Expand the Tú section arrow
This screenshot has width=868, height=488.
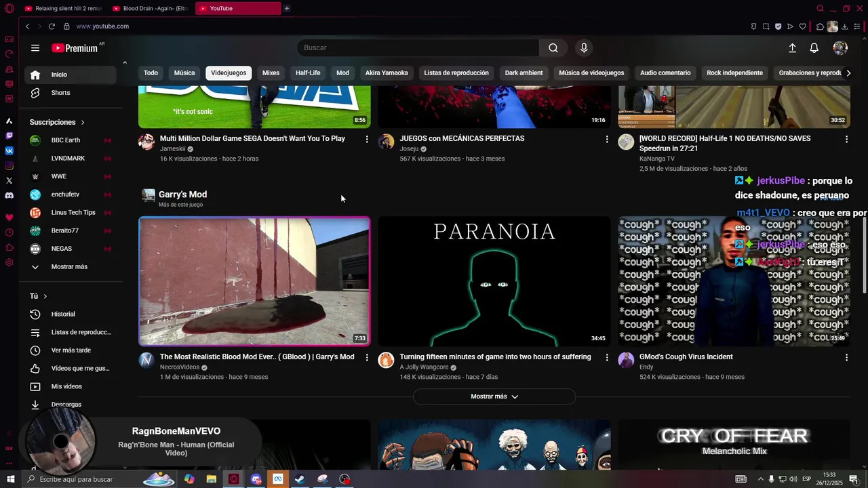(x=45, y=297)
